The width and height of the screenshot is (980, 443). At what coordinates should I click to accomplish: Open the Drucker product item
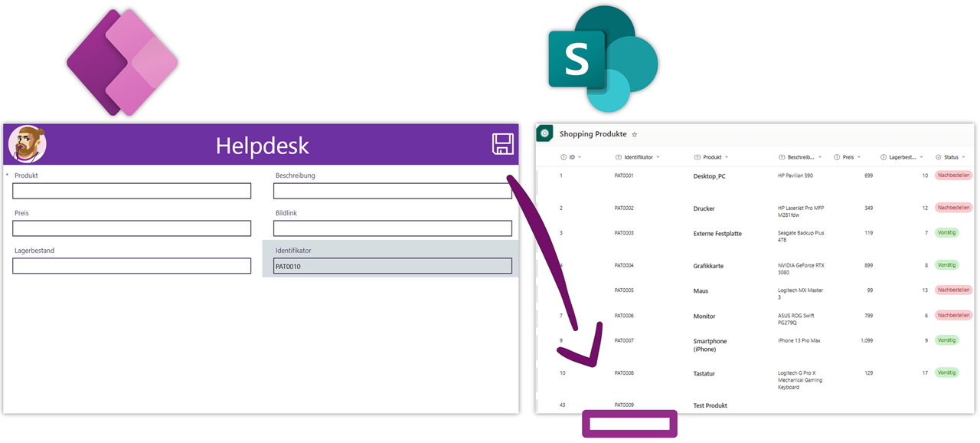point(704,208)
